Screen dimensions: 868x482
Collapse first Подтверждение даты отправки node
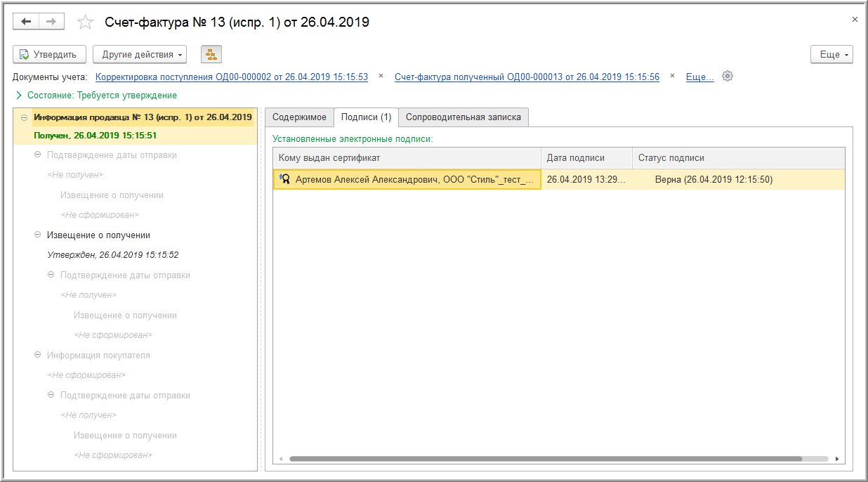(37, 155)
